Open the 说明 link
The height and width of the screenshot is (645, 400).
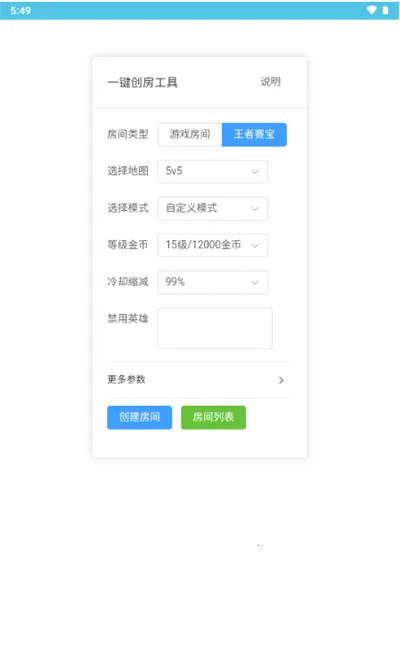[271, 82]
